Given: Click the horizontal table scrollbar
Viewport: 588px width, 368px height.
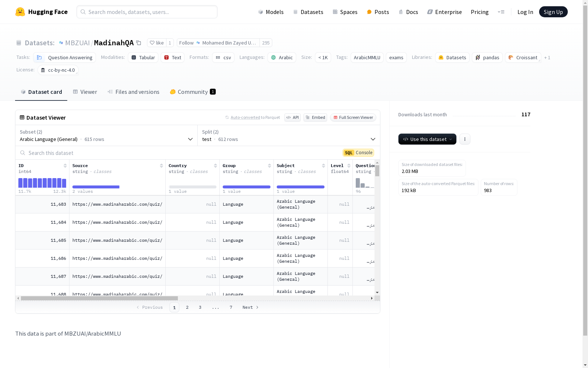Looking at the screenshot, I should point(99,298).
